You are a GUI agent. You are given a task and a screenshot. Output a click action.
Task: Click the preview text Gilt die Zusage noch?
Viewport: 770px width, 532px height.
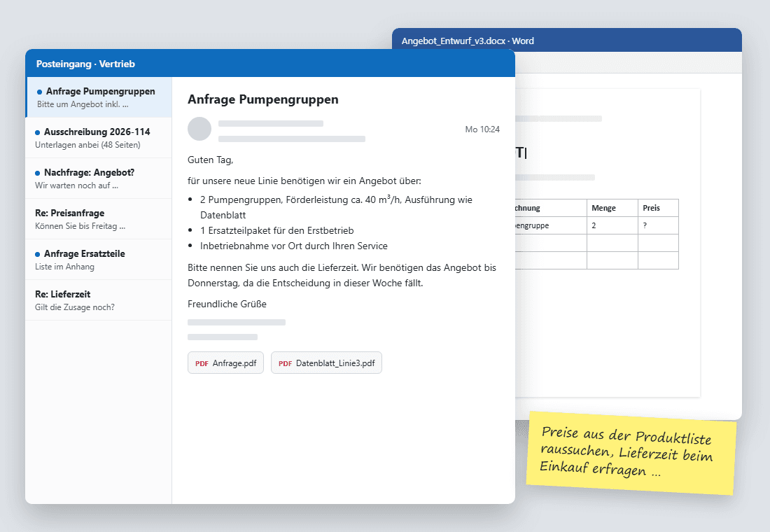click(x=75, y=307)
